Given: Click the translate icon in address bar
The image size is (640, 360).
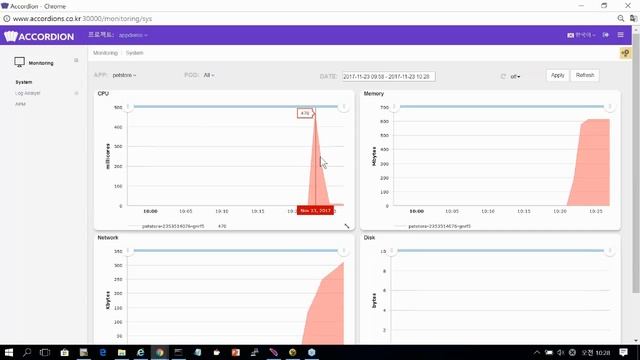Looking at the screenshot, I should pos(633,19).
